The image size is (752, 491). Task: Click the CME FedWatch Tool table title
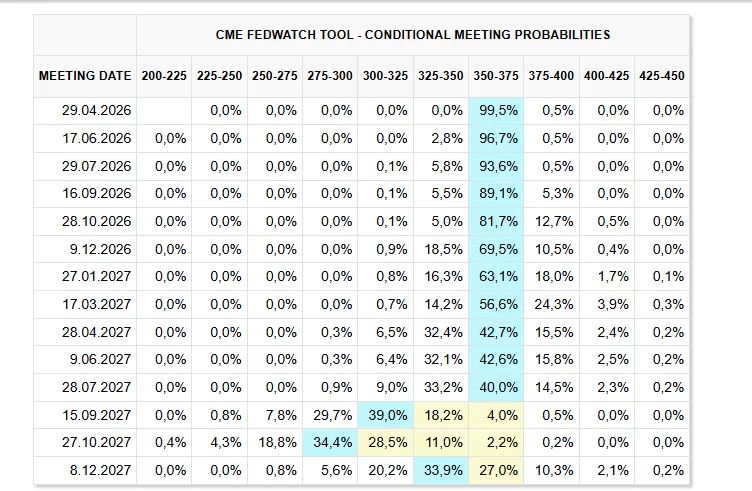pyautogui.click(x=412, y=35)
